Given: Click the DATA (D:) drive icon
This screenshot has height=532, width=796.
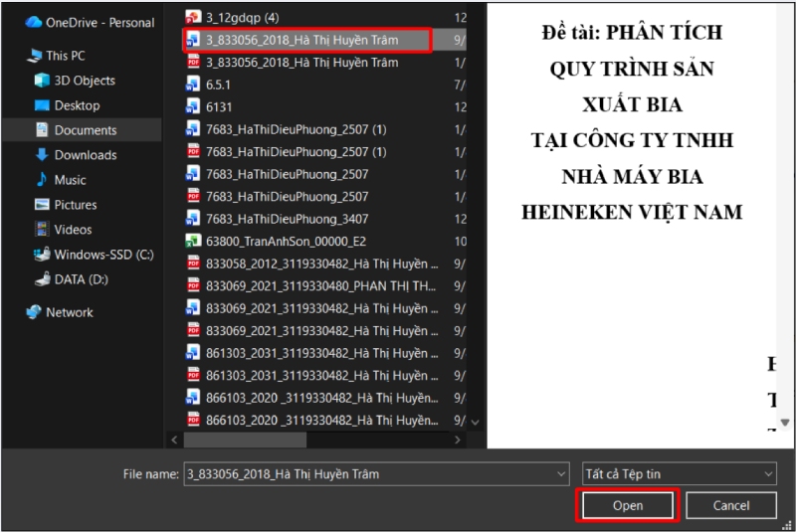Looking at the screenshot, I should [x=42, y=279].
